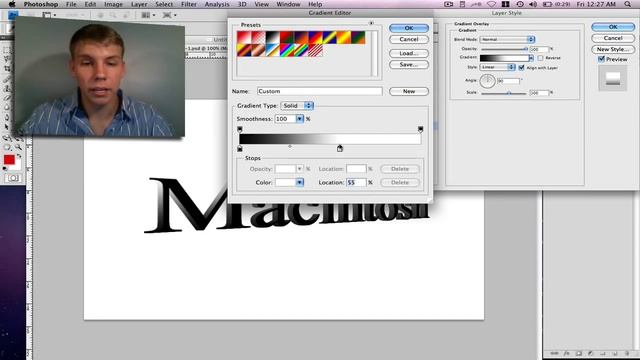Click the gradient bar in Gradient Editor
The height and width of the screenshot is (360, 640).
click(x=330, y=139)
